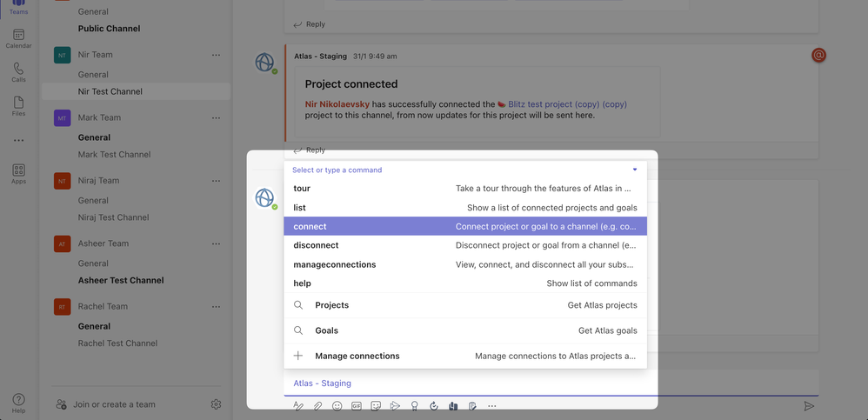
Task: Click search icon beside Goals
Action: 298,330
